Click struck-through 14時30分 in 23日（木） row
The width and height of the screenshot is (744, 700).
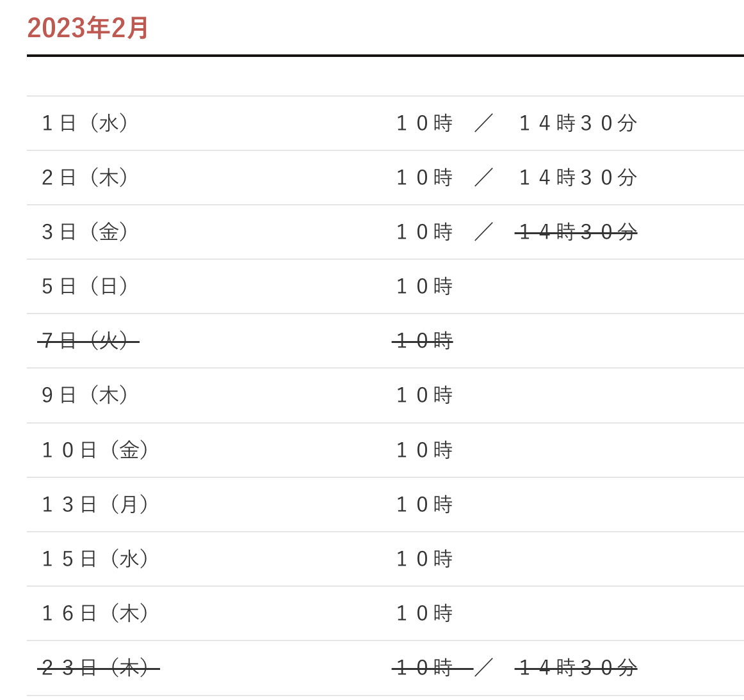click(x=576, y=668)
